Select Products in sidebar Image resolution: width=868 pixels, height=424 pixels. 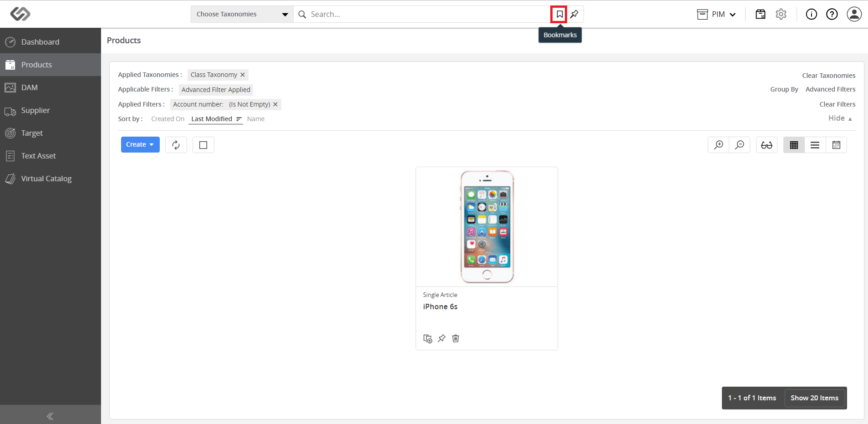tap(51, 65)
